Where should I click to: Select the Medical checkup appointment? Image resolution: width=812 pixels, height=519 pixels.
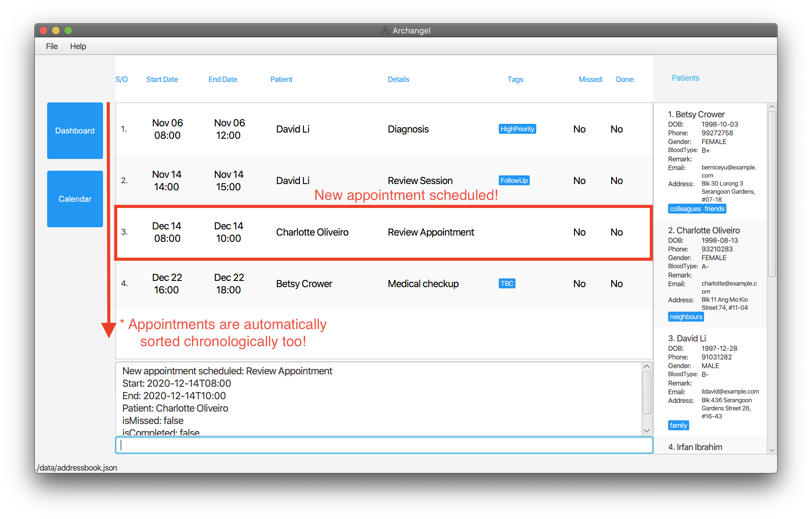(384, 283)
